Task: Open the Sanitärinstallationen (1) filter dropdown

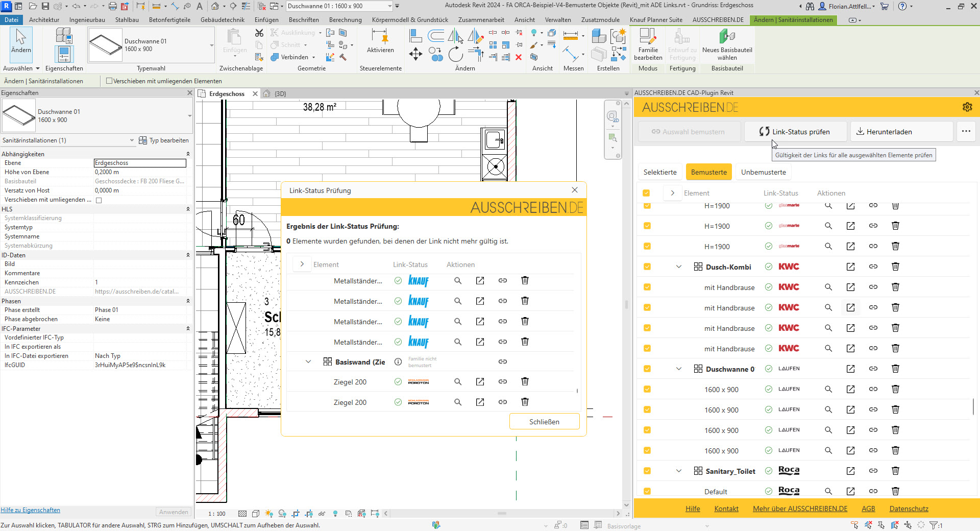Action: pyautogui.click(x=132, y=140)
